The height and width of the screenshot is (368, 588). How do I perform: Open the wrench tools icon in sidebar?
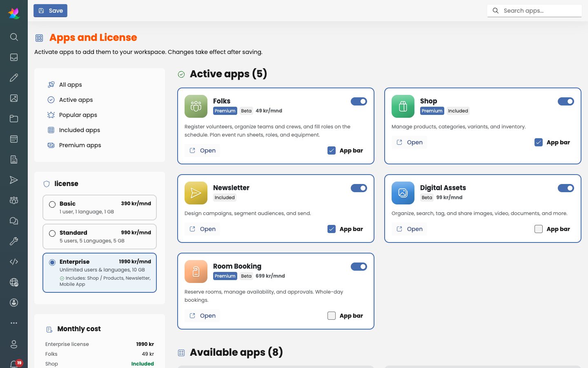click(x=14, y=241)
